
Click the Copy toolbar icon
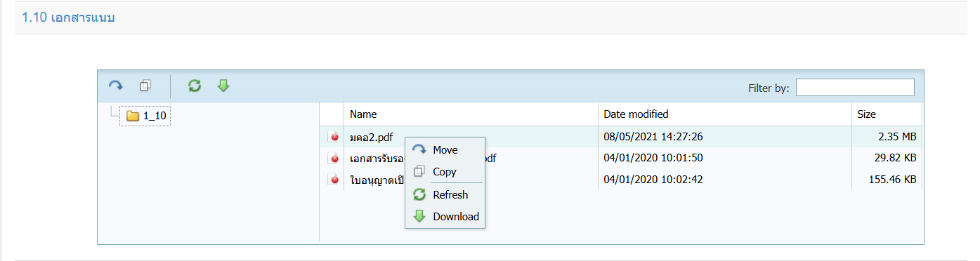pos(145,86)
